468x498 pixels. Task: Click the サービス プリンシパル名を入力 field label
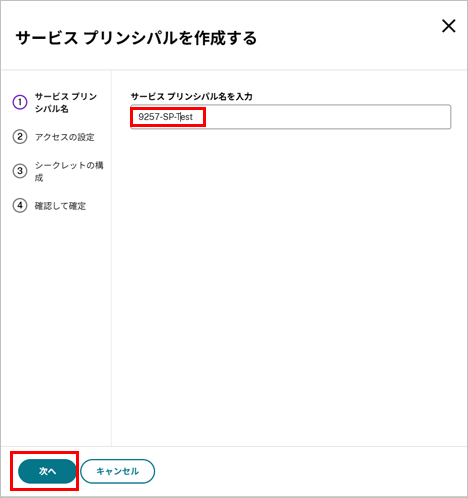(x=191, y=97)
